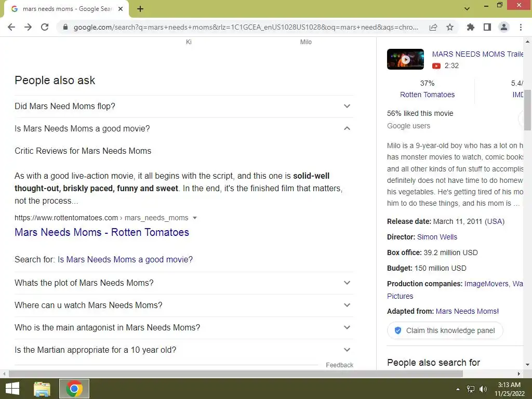Open a new browser tab
The height and width of the screenshot is (399, 532).
pos(140,9)
